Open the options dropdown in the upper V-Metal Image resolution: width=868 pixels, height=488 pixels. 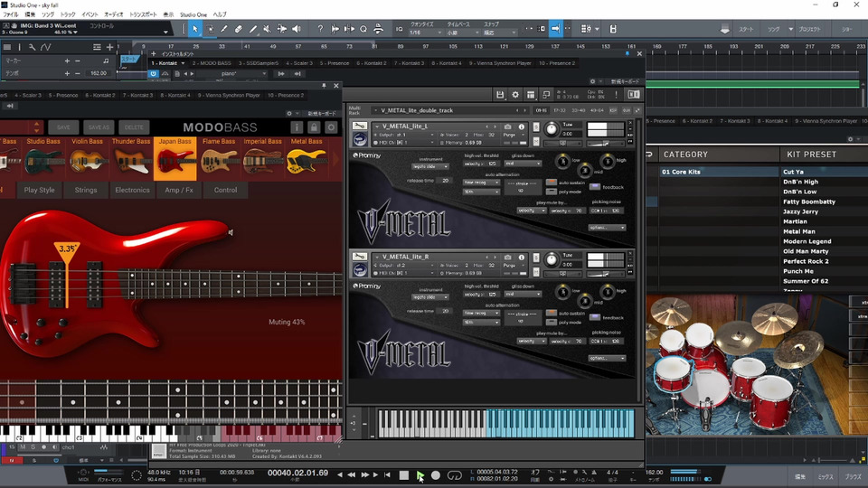pos(608,228)
